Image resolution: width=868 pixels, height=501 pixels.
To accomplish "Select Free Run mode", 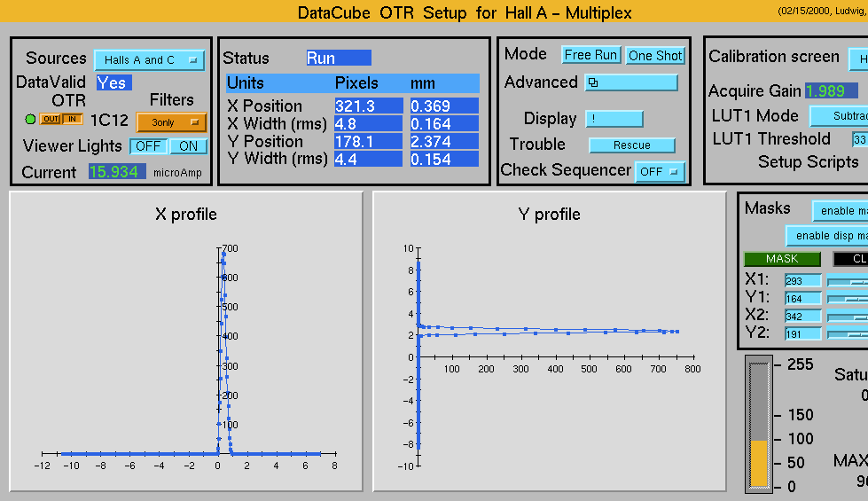I will (x=590, y=55).
